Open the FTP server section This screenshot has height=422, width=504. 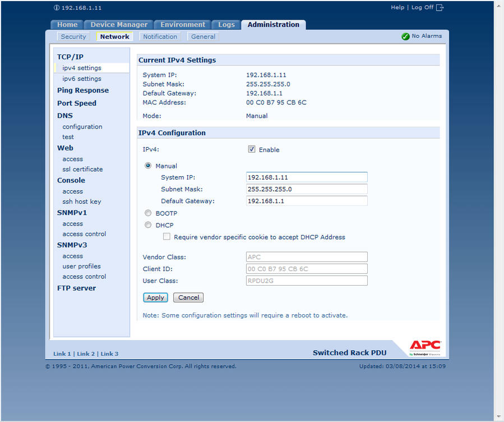coord(76,288)
